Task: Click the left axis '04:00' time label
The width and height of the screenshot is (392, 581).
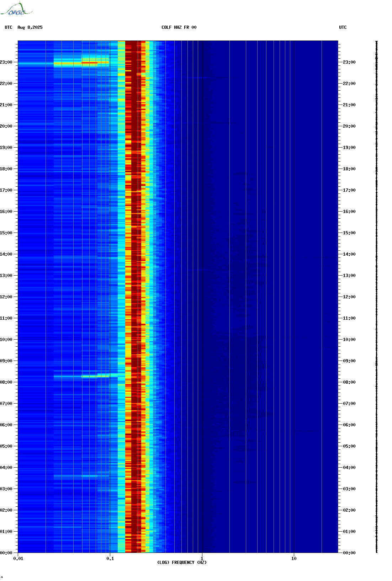Action: [6, 468]
